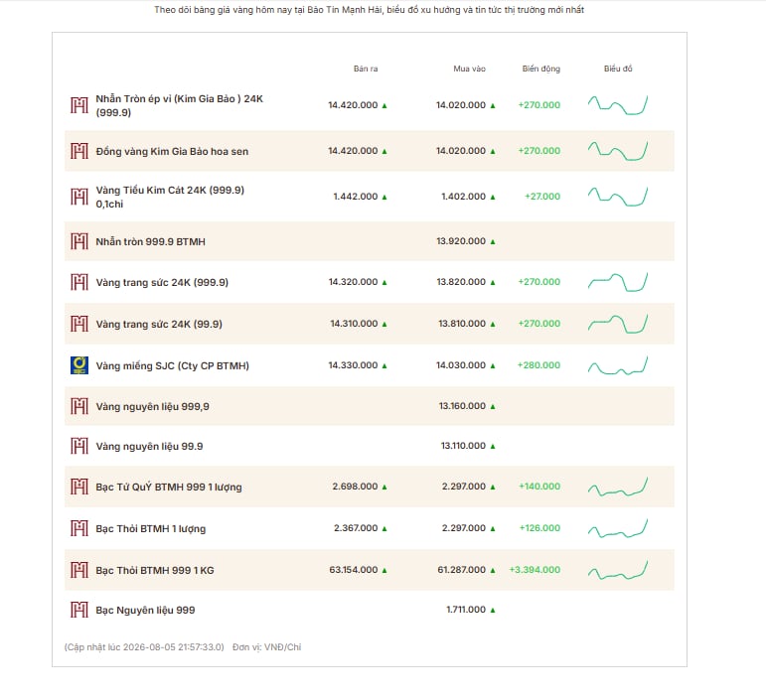The image size is (766, 700).
Task: Open trend chart for Nhẫn Tròn ép vỉ row
Action: [x=618, y=105]
